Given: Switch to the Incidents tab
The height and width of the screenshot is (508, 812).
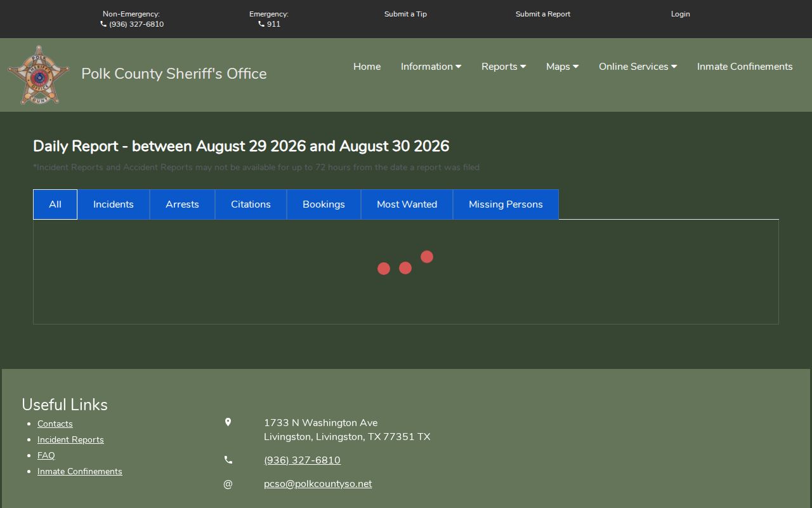Looking at the screenshot, I should 114,204.
